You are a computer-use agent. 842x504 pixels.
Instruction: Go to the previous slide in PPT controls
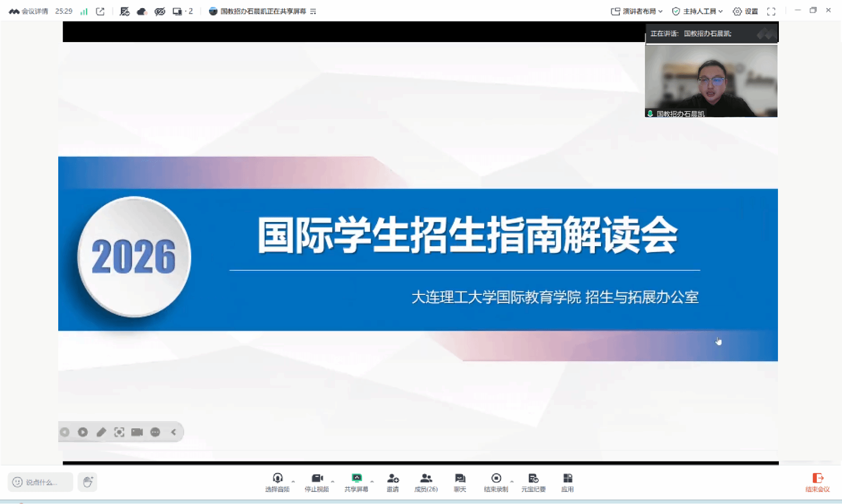click(x=65, y=432)
